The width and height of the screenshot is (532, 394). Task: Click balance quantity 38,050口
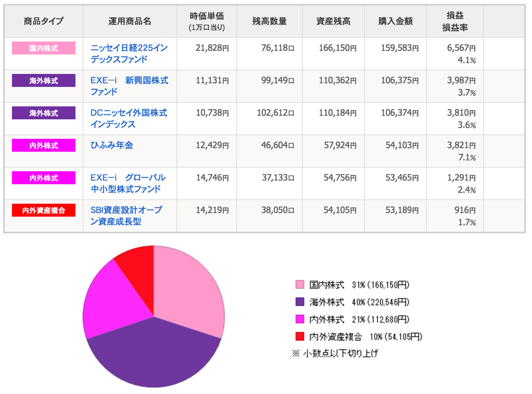[278, 211]
